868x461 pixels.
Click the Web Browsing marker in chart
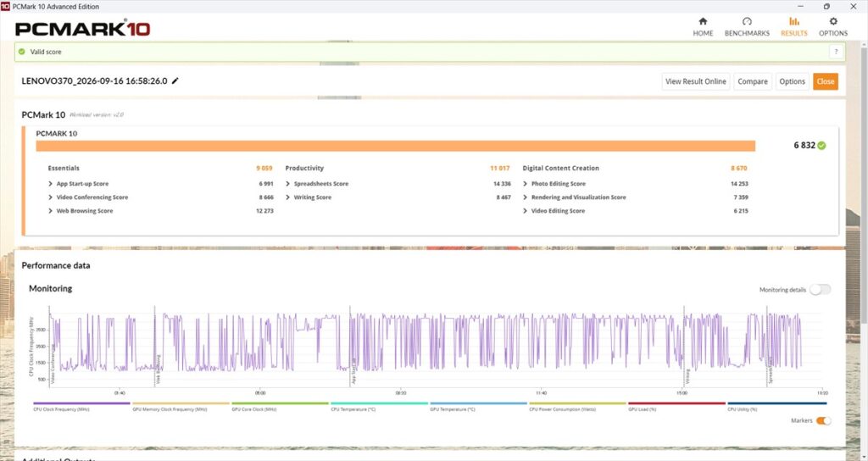point(159,369)
